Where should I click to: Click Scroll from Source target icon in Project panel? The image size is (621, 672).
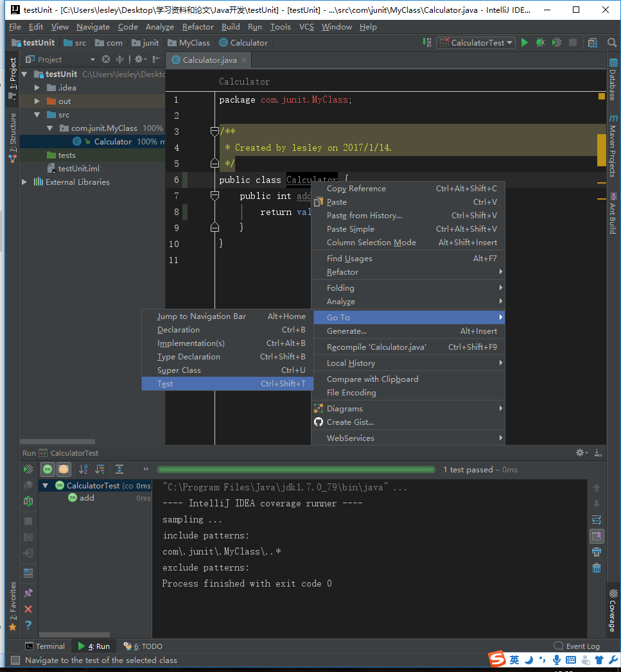click(x=106, y=59)
